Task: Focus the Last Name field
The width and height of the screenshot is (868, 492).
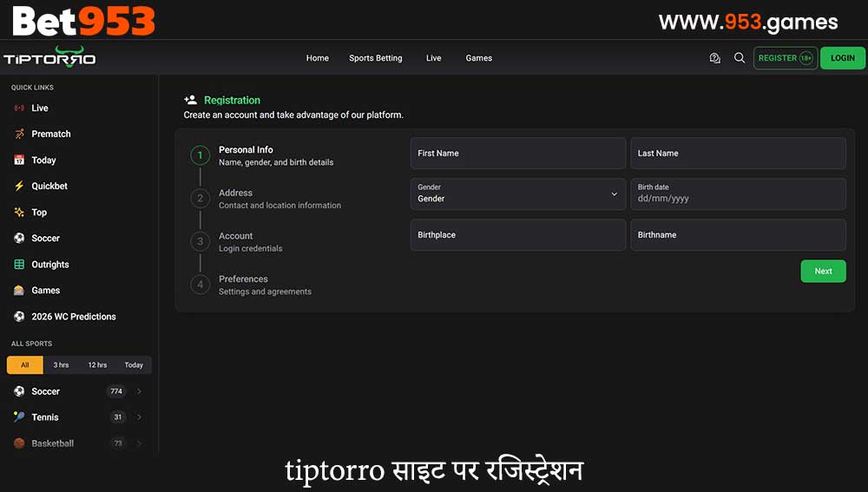Action: click(738, 154)
